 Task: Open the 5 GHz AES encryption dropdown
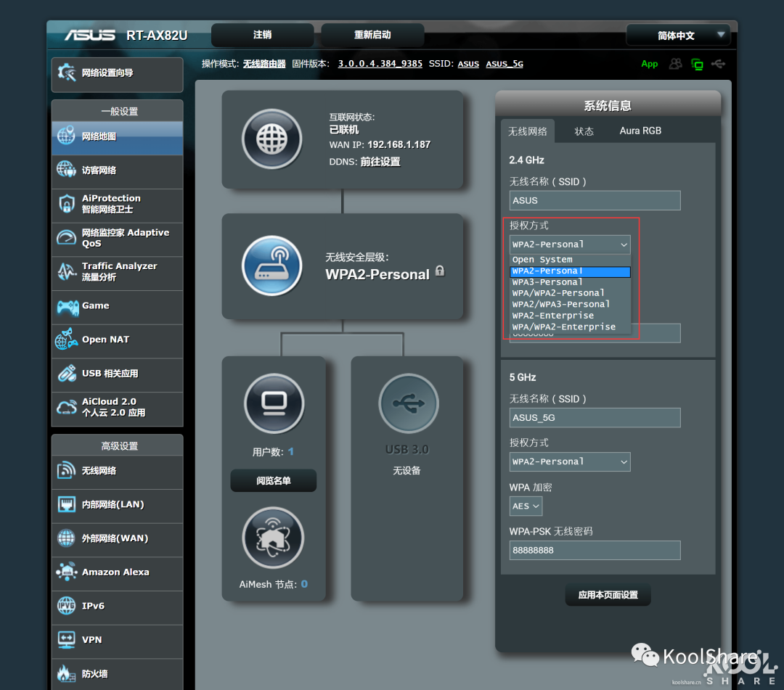pyautogui.click(x=526, y=506)
